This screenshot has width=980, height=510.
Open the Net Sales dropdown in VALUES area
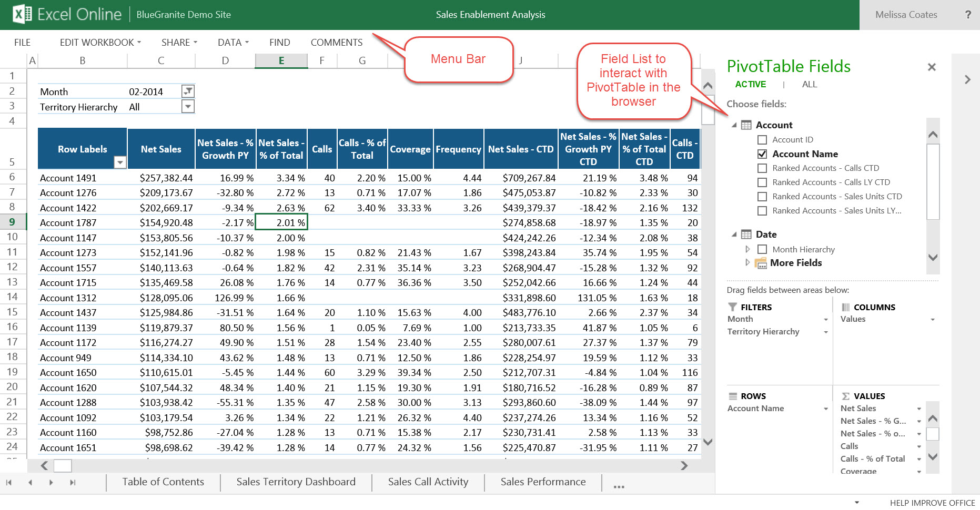[x=919, y=408]
